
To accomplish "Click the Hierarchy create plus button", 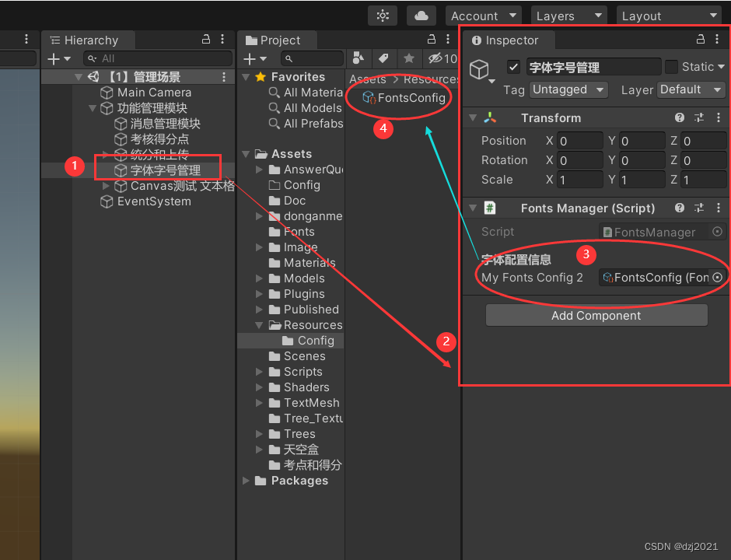I will click(x=58, y=59).
